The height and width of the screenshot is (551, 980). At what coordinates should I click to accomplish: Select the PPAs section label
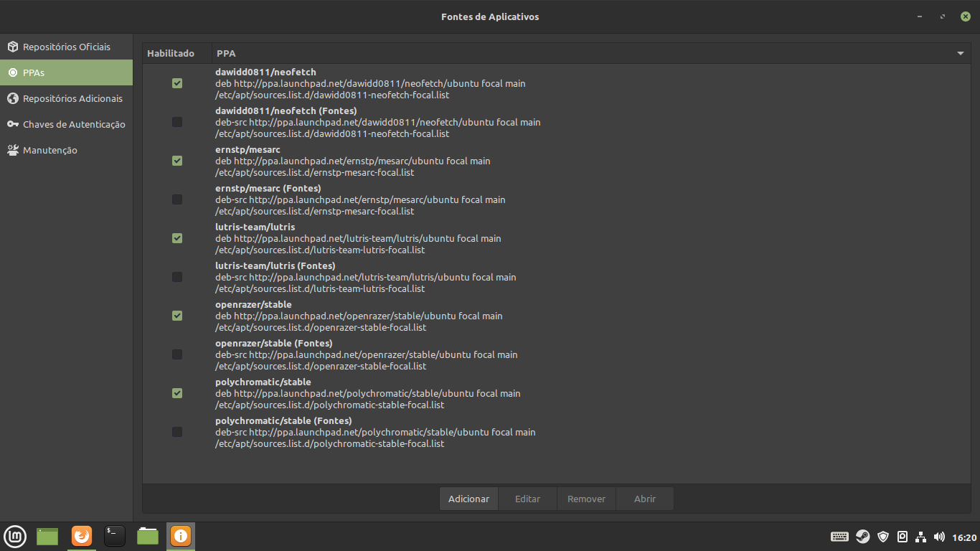[x=34, y=72]
